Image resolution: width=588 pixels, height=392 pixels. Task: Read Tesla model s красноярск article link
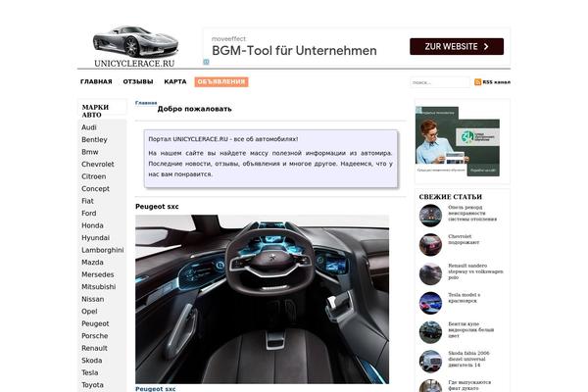point(465,298)
